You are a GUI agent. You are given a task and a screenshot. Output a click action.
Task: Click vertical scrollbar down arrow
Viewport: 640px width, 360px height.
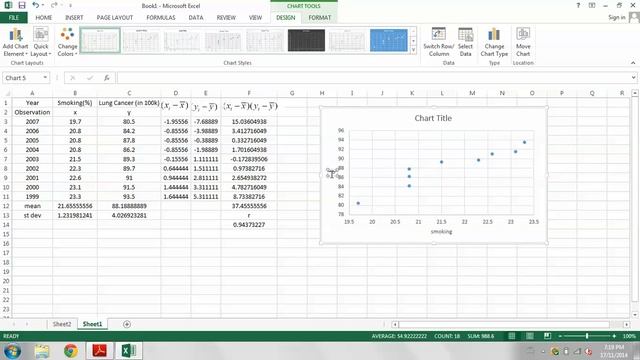click(x=635, y=314)
